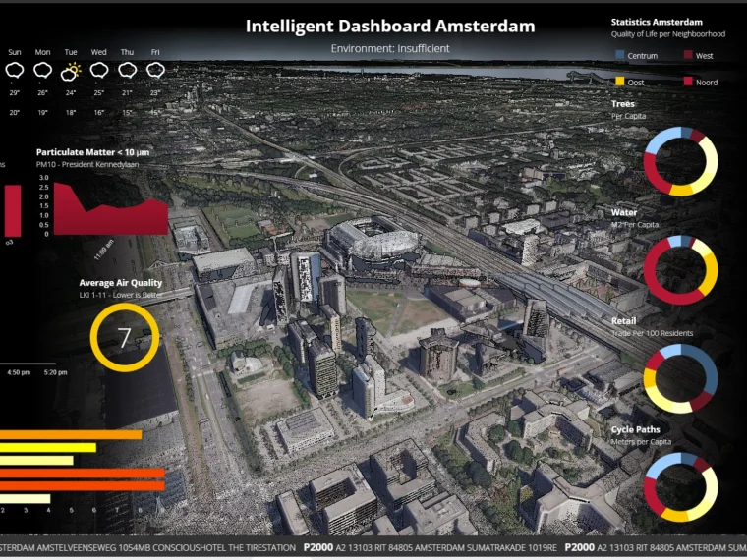Click the Retail trade donut chart
This screenshot has width=747, height=560.
click(x=681, y=378)
